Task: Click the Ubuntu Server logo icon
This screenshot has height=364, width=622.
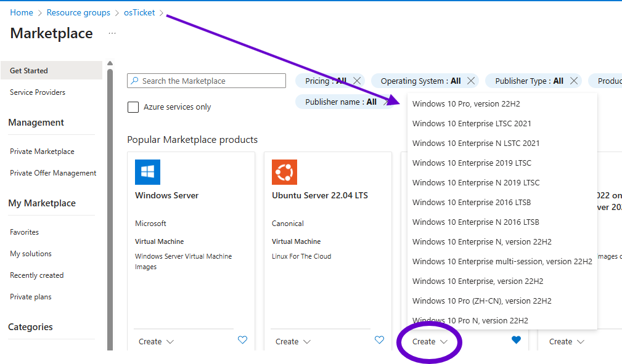Action: tap(284, 172)
